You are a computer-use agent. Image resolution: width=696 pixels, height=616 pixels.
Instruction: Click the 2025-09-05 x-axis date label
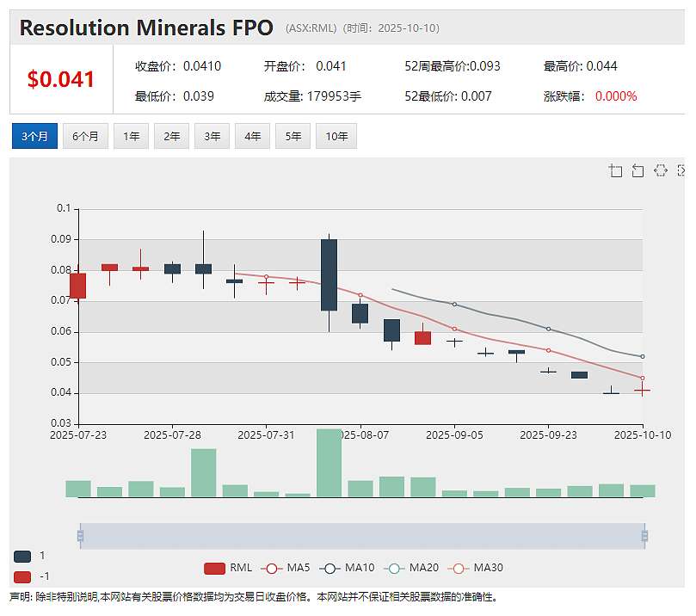coord(454,435)
